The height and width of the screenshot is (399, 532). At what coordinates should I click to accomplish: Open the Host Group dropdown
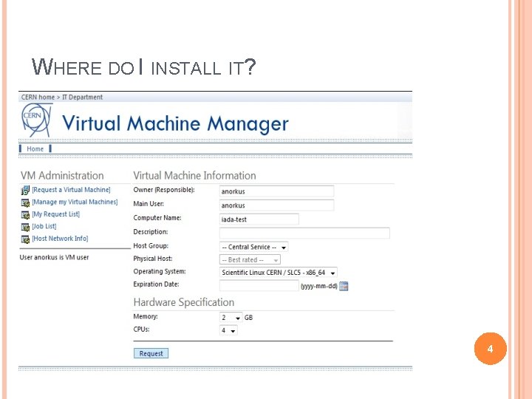coord(253,247)
